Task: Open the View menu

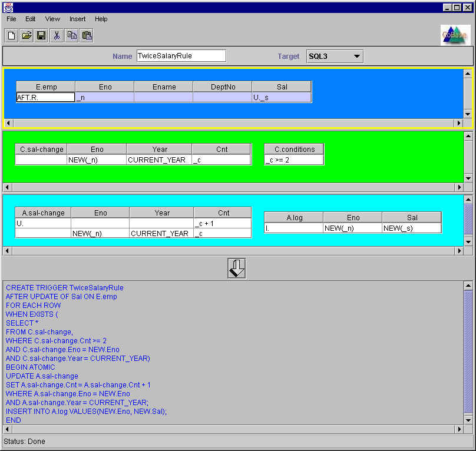Action: click(52, 19)
